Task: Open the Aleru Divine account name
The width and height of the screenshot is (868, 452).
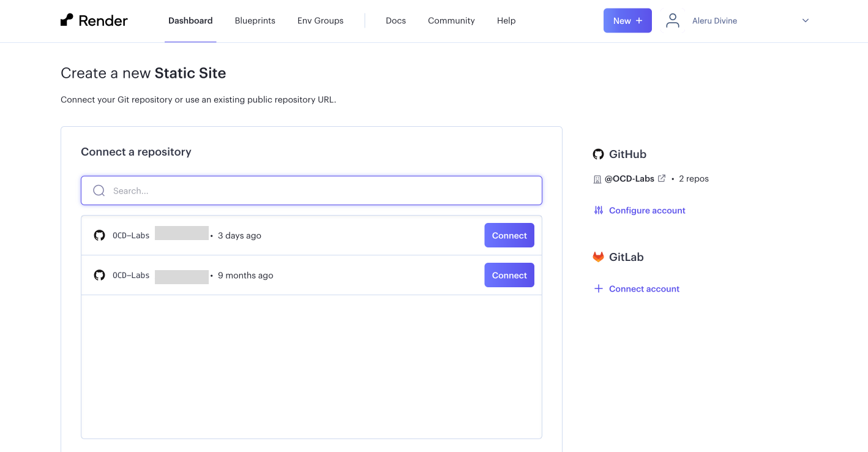Action: click(x=714, y=21)
